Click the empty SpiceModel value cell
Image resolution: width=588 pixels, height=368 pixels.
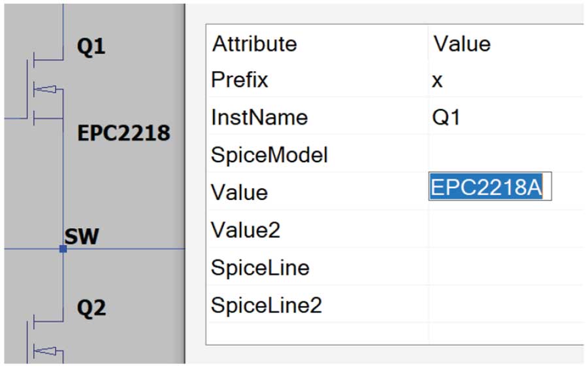504,156
